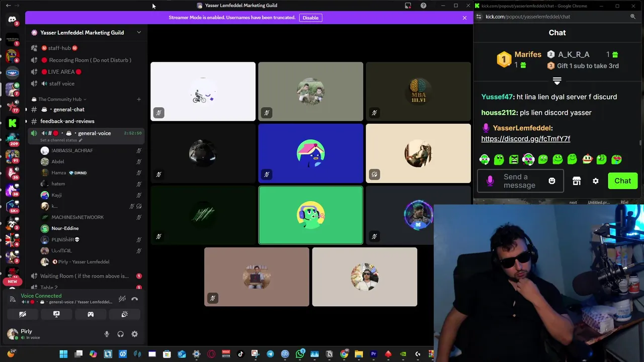Screen dimensions: 644x362
Task: Dismiss the Streamer Mode banner
Action: tap(464, 18)
